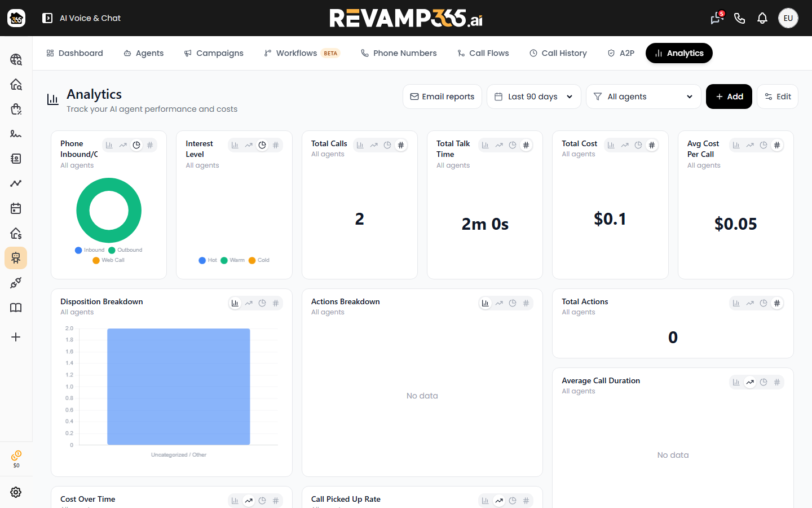Open the house dollar sidebar icon
The height and width of the screenshot is (508, 812).
point(16,233)
